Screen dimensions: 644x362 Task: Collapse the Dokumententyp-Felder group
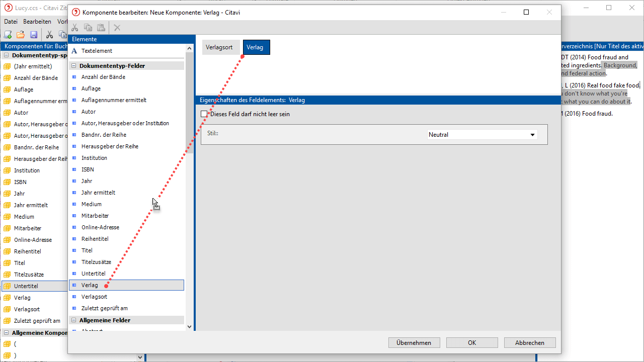74,66
